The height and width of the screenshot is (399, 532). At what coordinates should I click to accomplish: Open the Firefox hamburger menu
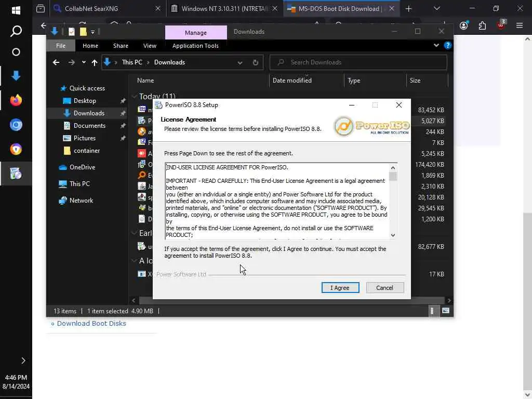click(520, 25)
